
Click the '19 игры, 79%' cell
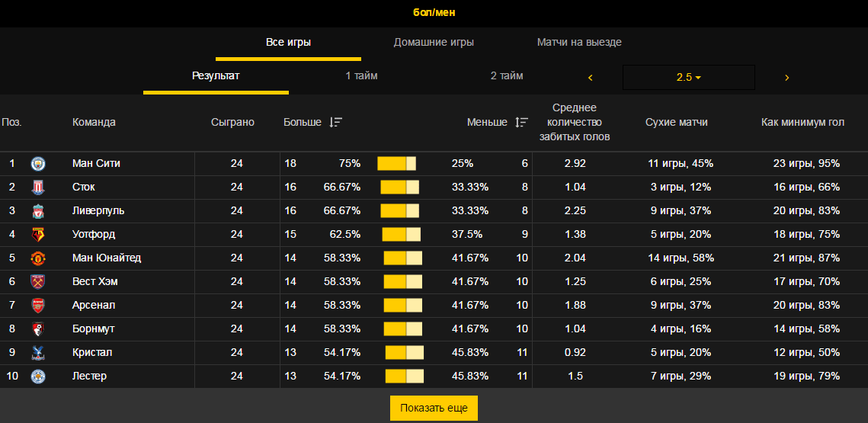[x=806, y=377]
